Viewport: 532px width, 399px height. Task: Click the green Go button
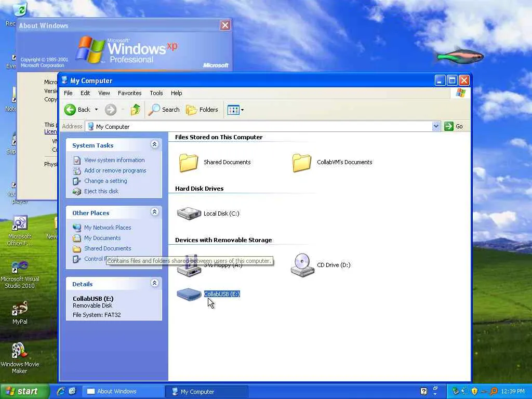point(454,126)
